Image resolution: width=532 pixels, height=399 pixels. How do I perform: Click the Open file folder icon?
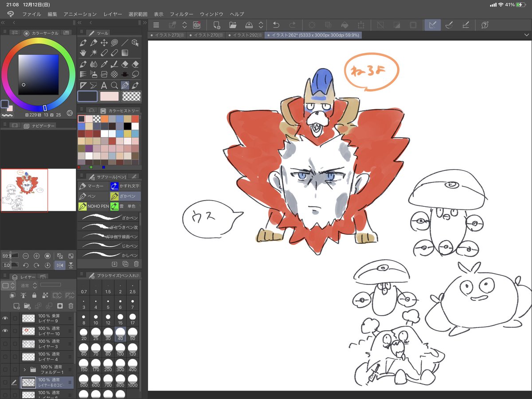(x=233, y=25)
